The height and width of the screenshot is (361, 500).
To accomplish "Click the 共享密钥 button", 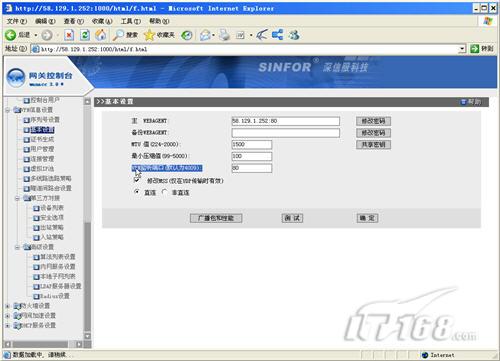I will [373, 144].
